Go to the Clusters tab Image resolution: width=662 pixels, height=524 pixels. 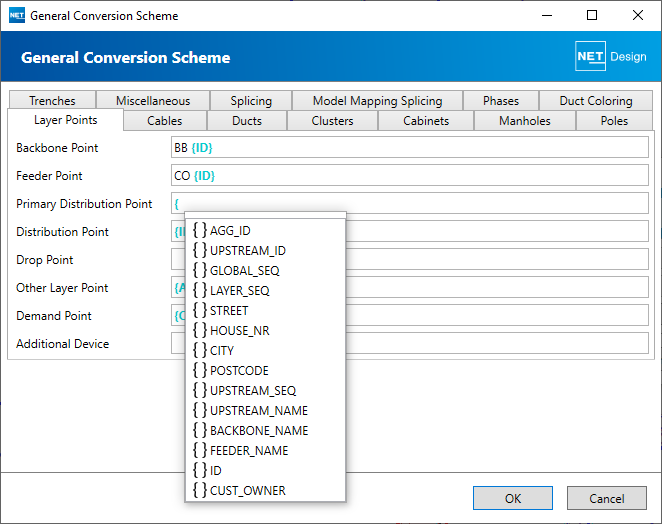click(332, 121)
